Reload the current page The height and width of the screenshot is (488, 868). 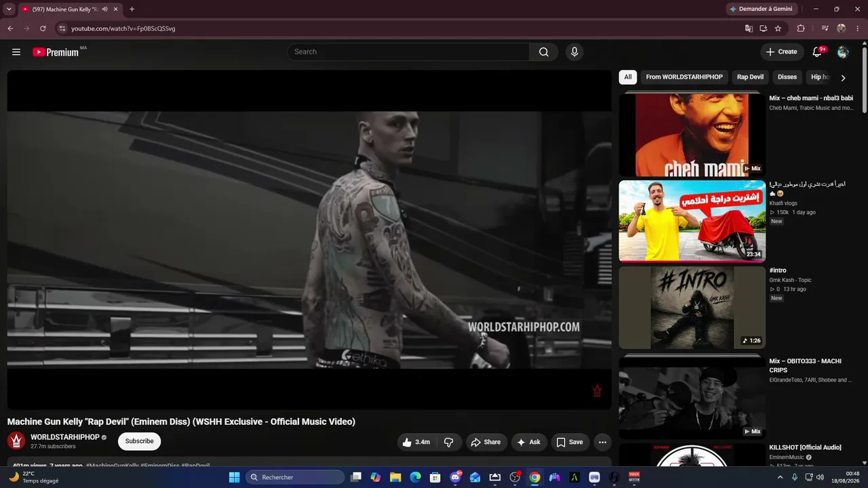pos(43,28)
